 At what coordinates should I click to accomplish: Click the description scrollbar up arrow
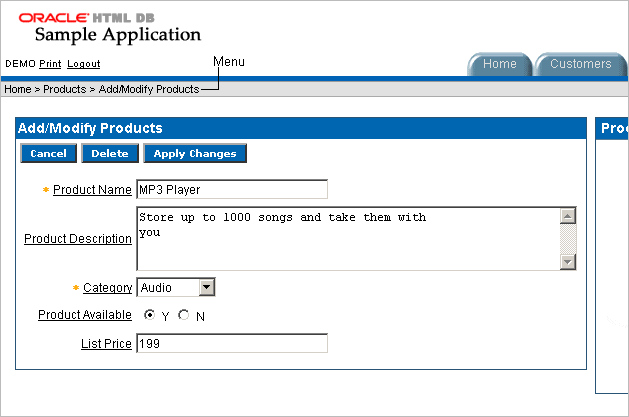tap(568, 216)
